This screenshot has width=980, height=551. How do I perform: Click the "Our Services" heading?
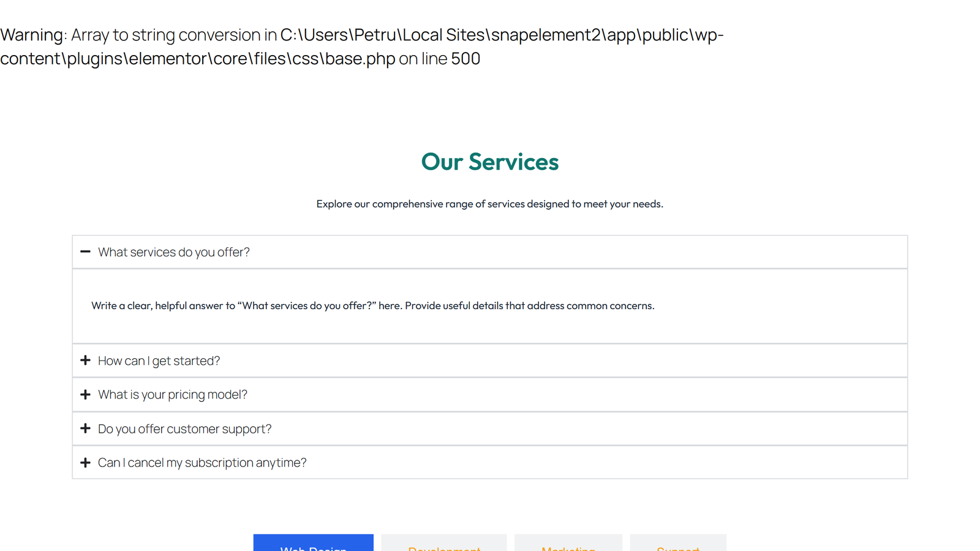click(x=489, y=162)
